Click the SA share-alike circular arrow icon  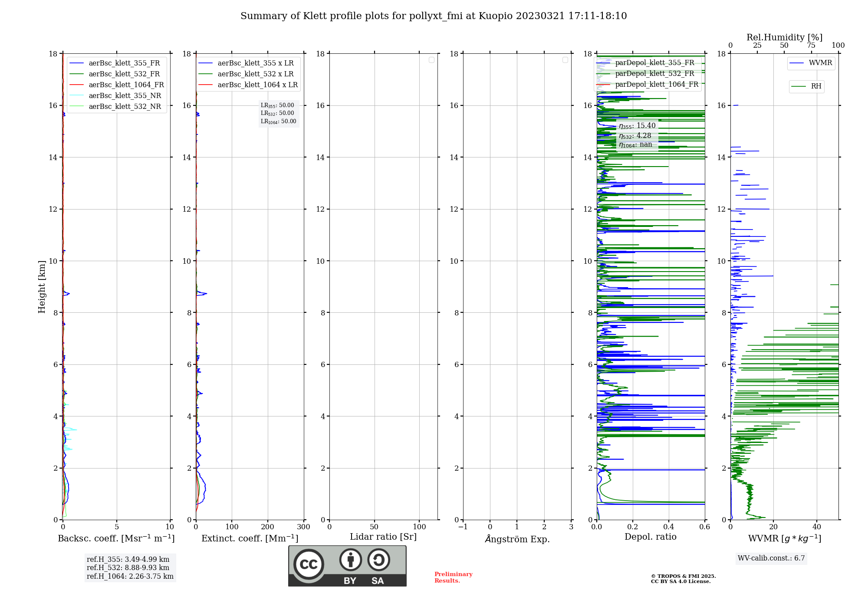coord(379,560)
